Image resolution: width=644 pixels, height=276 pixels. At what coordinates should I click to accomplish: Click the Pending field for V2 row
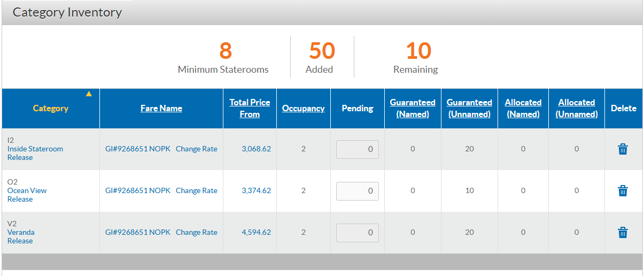358,233
